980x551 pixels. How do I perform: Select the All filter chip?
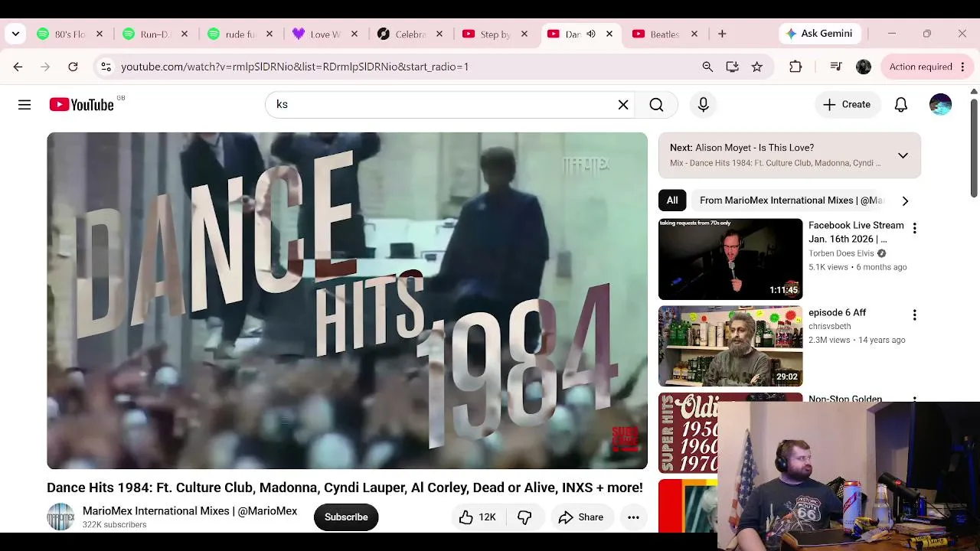672,201
